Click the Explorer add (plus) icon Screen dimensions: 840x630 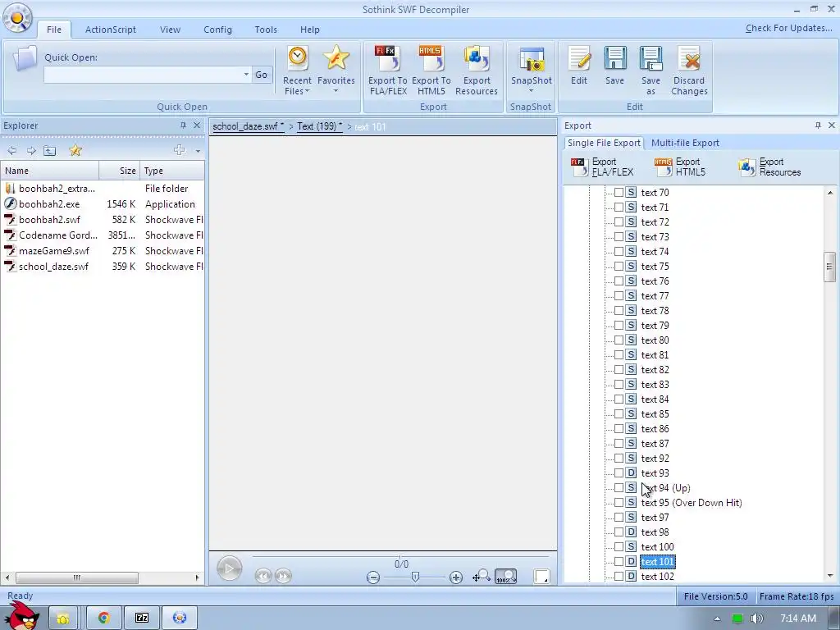180,151
